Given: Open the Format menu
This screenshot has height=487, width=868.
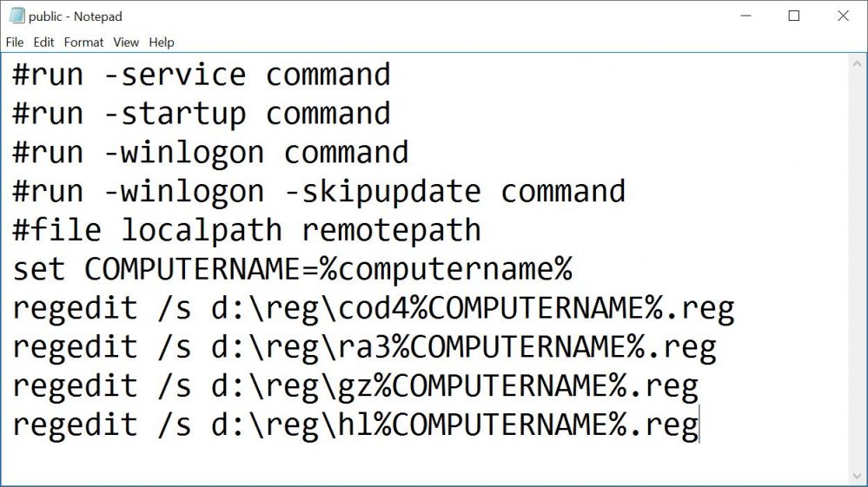Looking at the screenshot, I should click(x=83, y=42).
